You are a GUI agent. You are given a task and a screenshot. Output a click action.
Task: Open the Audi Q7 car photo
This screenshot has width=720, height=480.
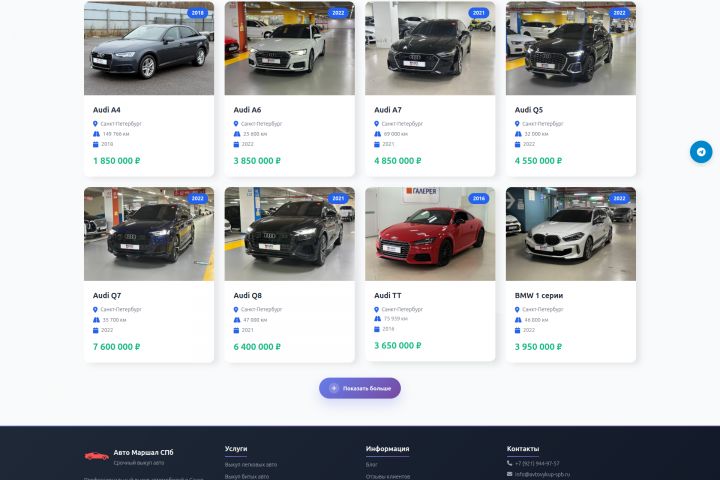(x=149, y=234)
